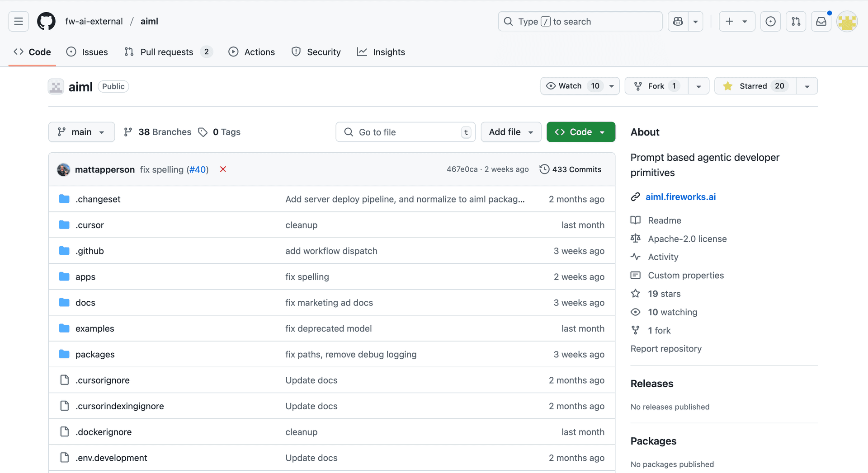Screen dimensions: 868x473
Task: Open the Security tab
Action: pos(316,52)
